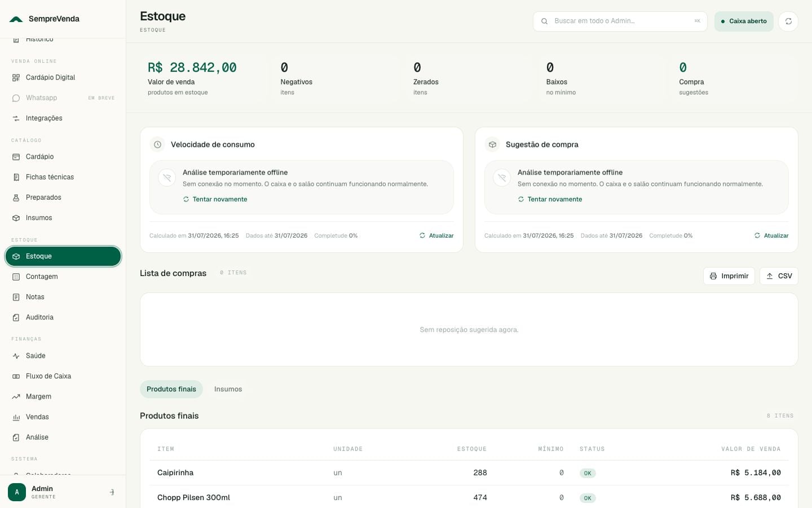Click the R$ 5.688,00 value cell
812x508 pixels.
(x=756, y=498)
